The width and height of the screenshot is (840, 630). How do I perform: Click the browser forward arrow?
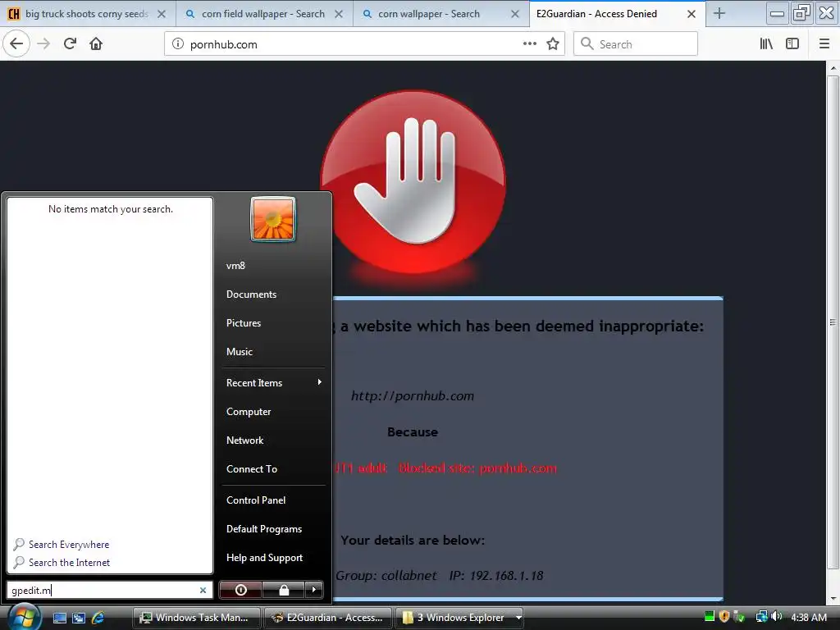[43, 43]
